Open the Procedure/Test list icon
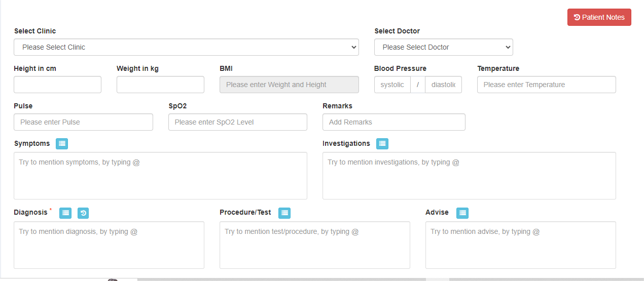This screenshot has width=644, height=281. point(284,213)
